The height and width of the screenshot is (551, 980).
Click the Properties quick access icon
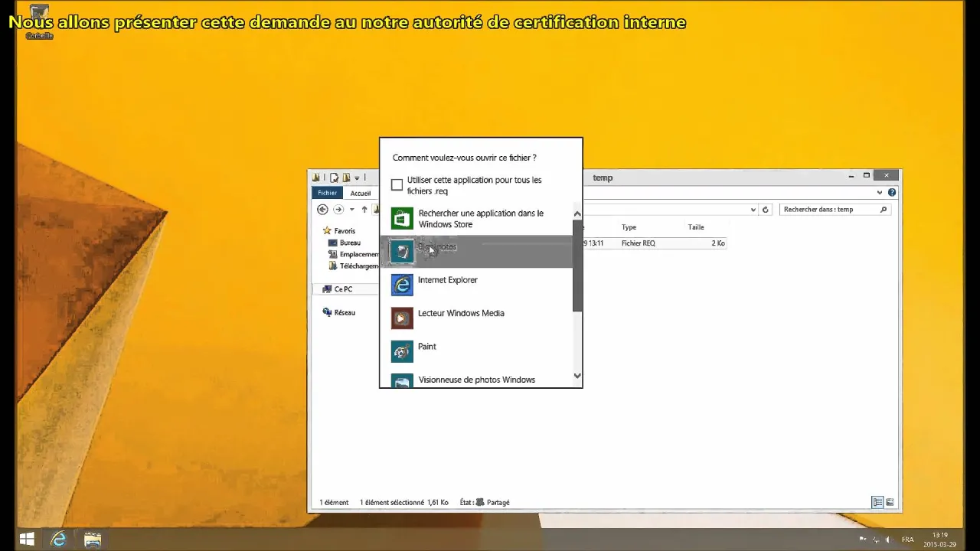click(335, 178)
